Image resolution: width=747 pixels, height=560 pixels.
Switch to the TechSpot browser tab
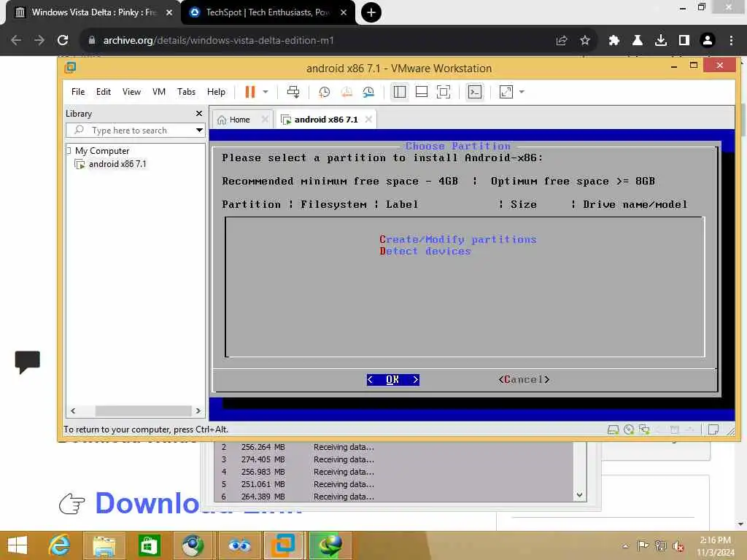point(267,12)
